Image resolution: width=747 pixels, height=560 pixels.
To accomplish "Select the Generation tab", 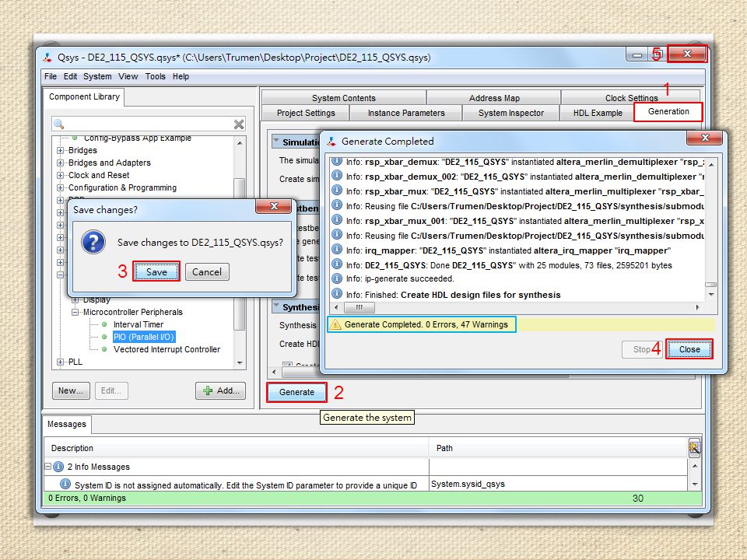I will click(x=668, y=112).
